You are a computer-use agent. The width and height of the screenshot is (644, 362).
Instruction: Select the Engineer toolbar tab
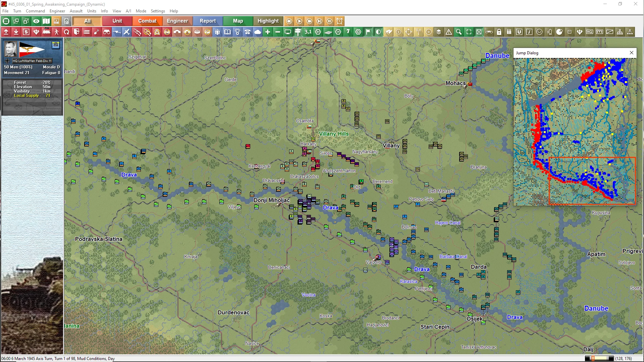click(x=177, y=21)
